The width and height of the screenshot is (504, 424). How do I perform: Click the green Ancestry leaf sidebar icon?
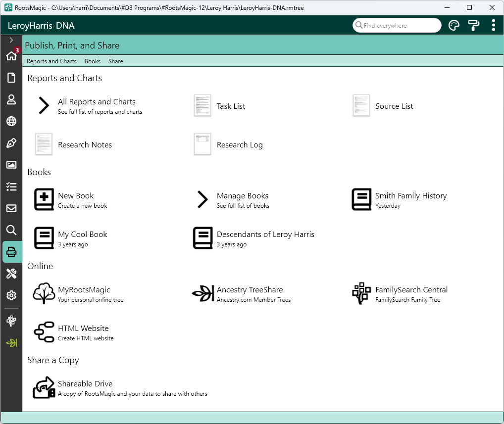coord(11,343)
